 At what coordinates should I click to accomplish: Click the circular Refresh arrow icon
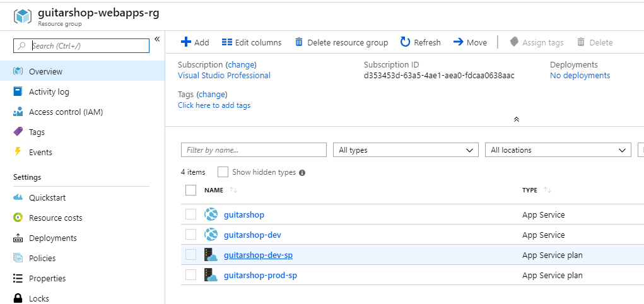406,42
